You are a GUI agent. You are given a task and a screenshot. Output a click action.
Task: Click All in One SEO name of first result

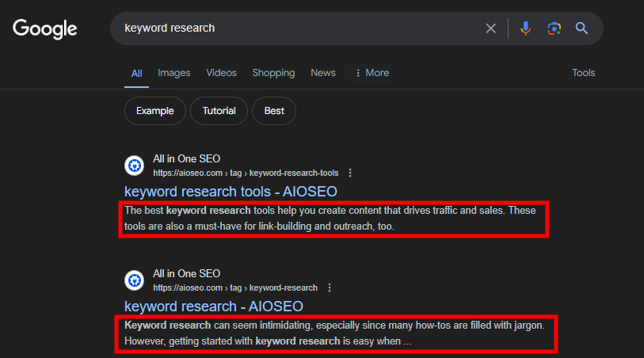click(186, 159)
